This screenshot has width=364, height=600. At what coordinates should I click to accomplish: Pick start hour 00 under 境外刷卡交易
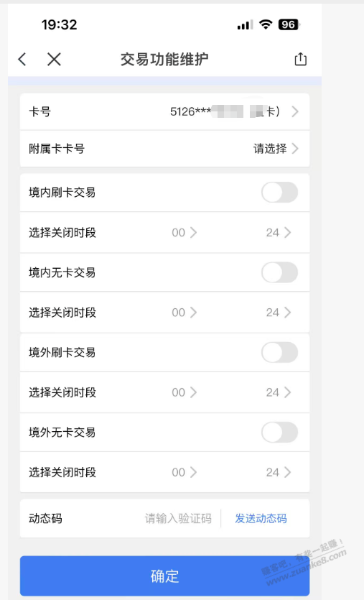click(x=185, y=392)
